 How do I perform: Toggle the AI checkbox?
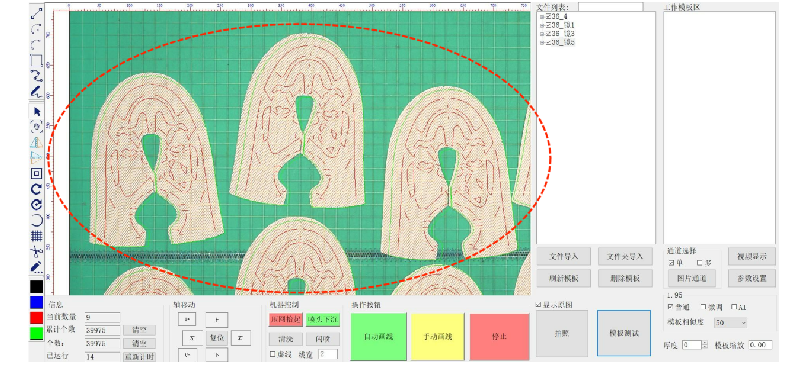pos(734,307)
